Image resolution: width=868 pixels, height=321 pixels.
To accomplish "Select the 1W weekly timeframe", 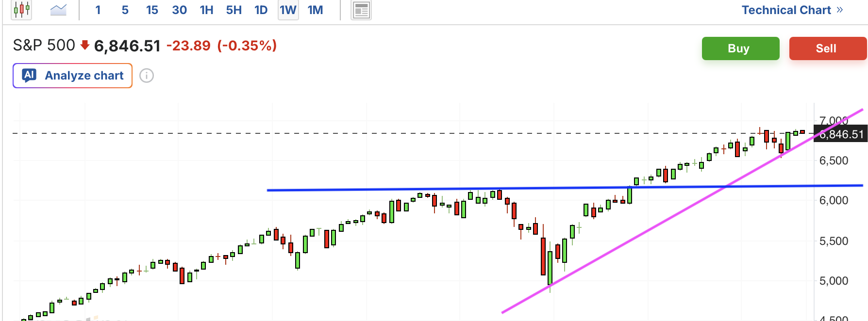I will pos(288,10).
